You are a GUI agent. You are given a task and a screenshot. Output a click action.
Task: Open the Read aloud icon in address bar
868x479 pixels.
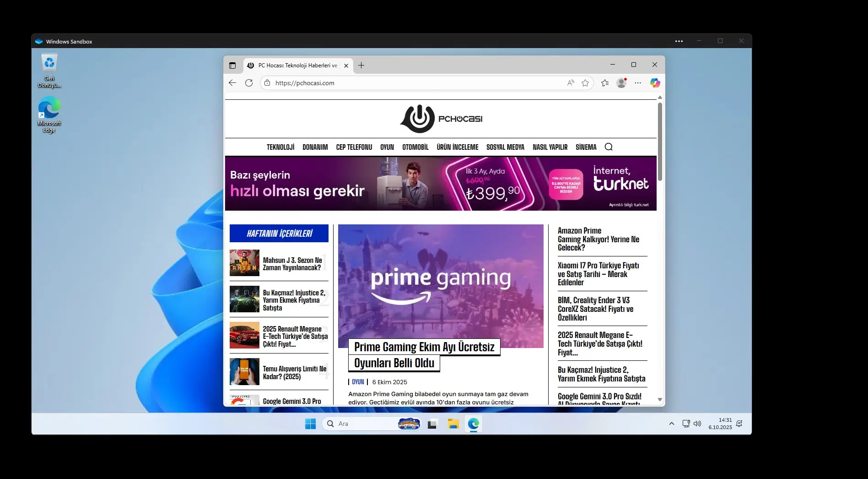pyautogui.click(x=570, y=83)
